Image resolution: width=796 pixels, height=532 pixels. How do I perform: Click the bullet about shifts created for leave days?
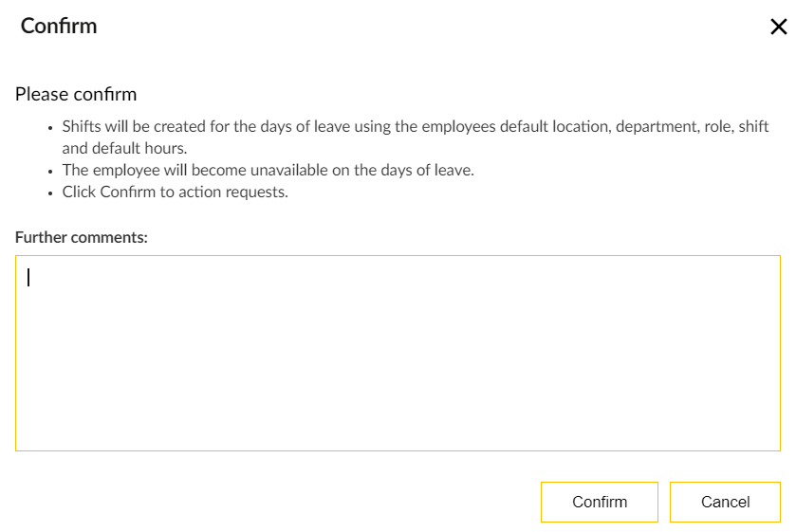pyautogui.click(x=416, y=137)
